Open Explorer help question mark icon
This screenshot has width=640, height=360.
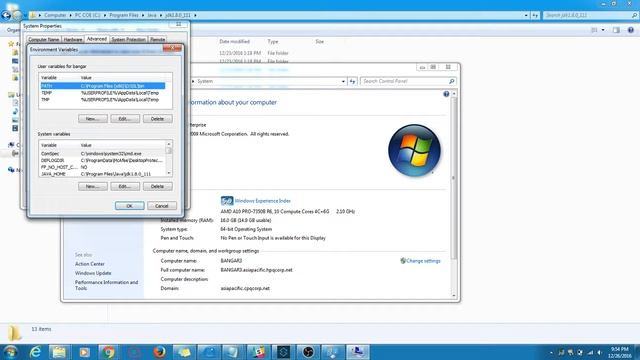click(x=631, y=30)
